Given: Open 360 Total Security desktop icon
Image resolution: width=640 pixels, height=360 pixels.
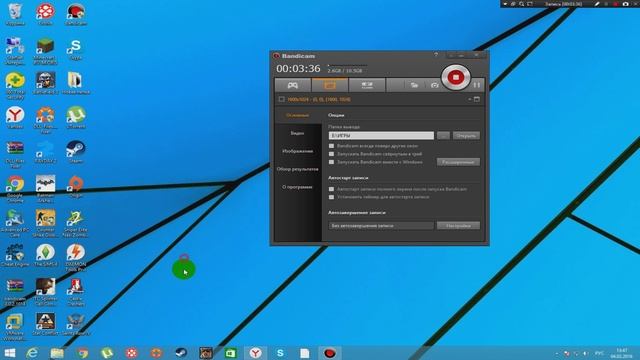Looking at the screenshot, I should tap(15, 85).
